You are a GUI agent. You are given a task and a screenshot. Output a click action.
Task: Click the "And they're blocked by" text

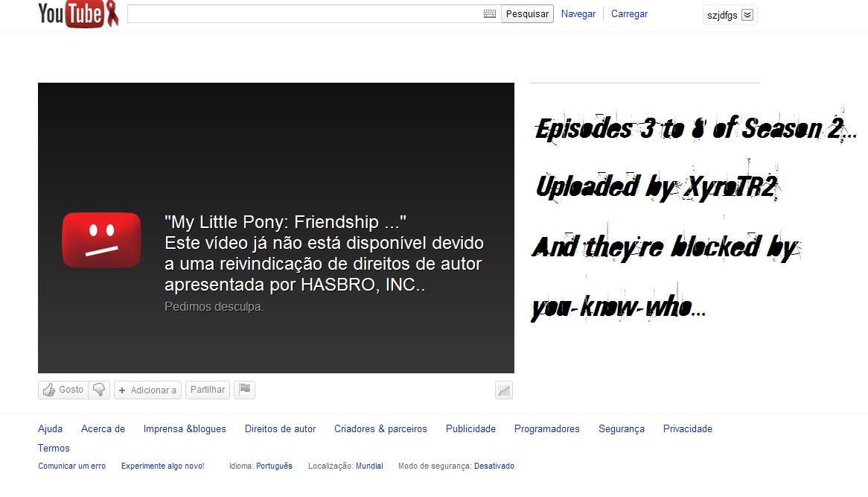pos(666,247)
